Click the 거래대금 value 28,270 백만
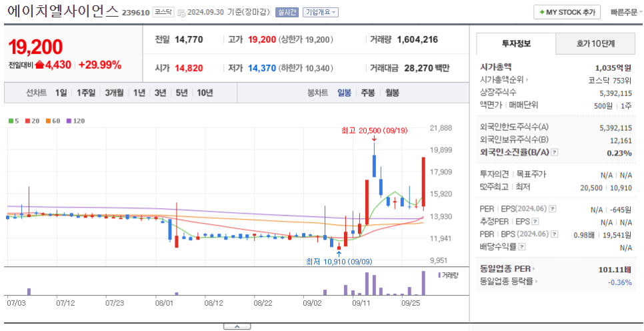Image resolution: width=644 pixels, height=331 pixels. (x=427, y=68)
